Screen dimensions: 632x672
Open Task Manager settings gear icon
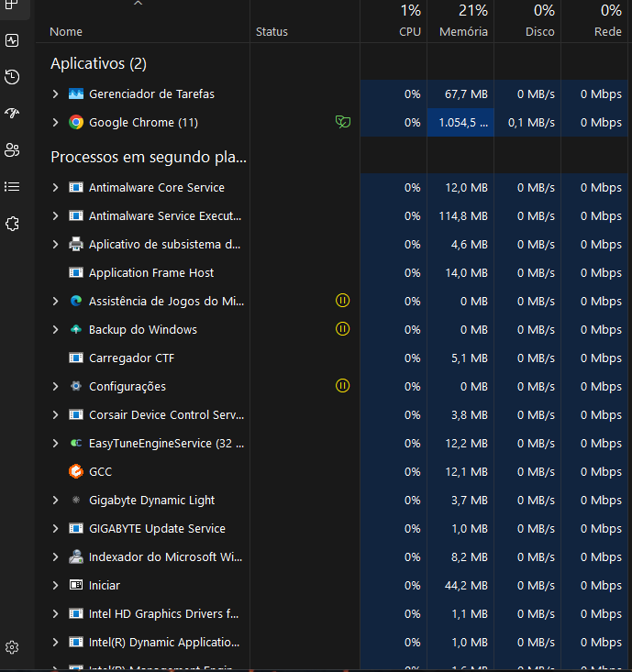[x=12, y=647]
